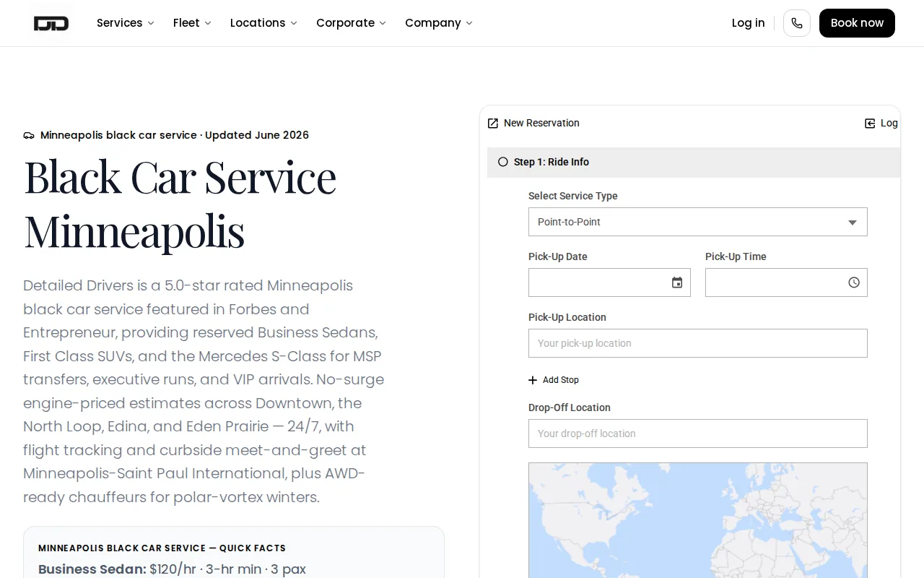
Task: Open the Corporate navigation menu
Action: [351, 23]
